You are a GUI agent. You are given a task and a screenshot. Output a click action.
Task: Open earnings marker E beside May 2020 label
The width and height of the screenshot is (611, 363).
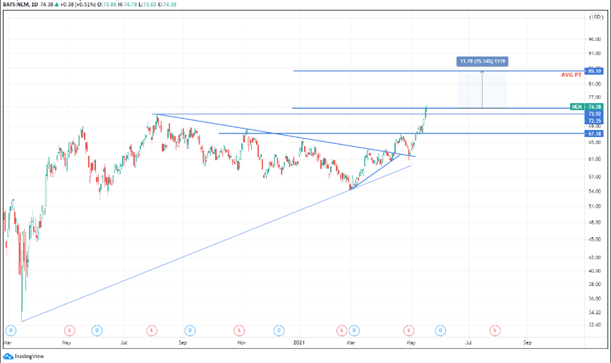point(69,331)
